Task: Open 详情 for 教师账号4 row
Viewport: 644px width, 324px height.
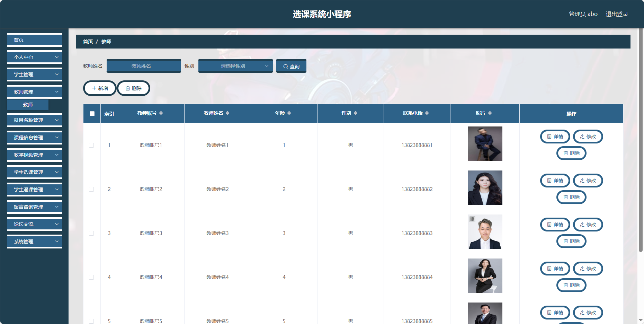Action: click(x=555, y=269)
